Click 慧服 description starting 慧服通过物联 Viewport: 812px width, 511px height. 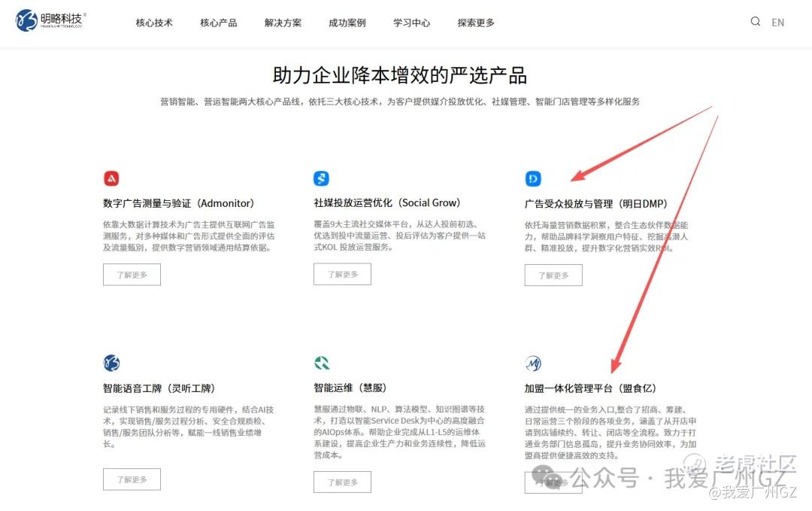[x=400, y=432]
